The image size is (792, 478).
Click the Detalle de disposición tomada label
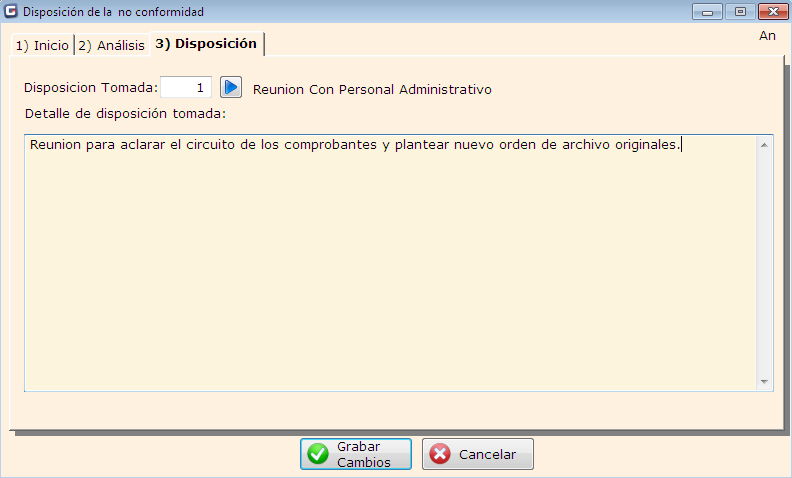click(125, 113)
